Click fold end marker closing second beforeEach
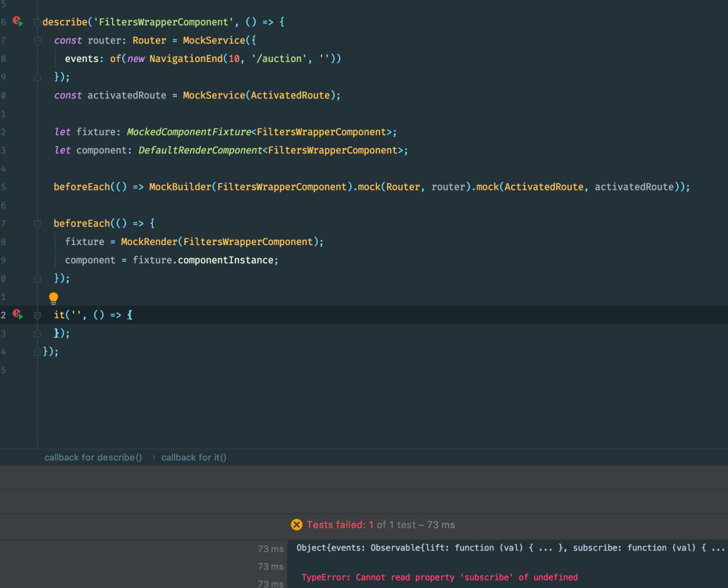Viewport: 728px width, 588px height. tap(37, 279)
